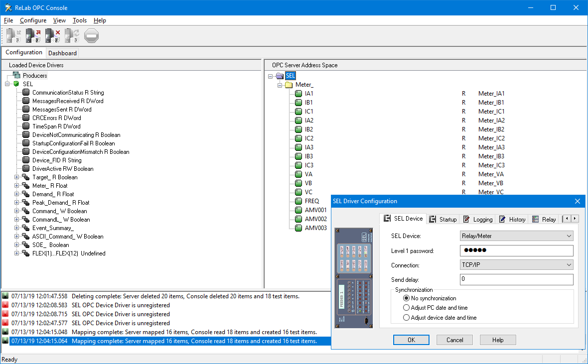Click OK in SEL Driver Configuration
This screenshot has width=588, height=364.
[x=411, y=340]
